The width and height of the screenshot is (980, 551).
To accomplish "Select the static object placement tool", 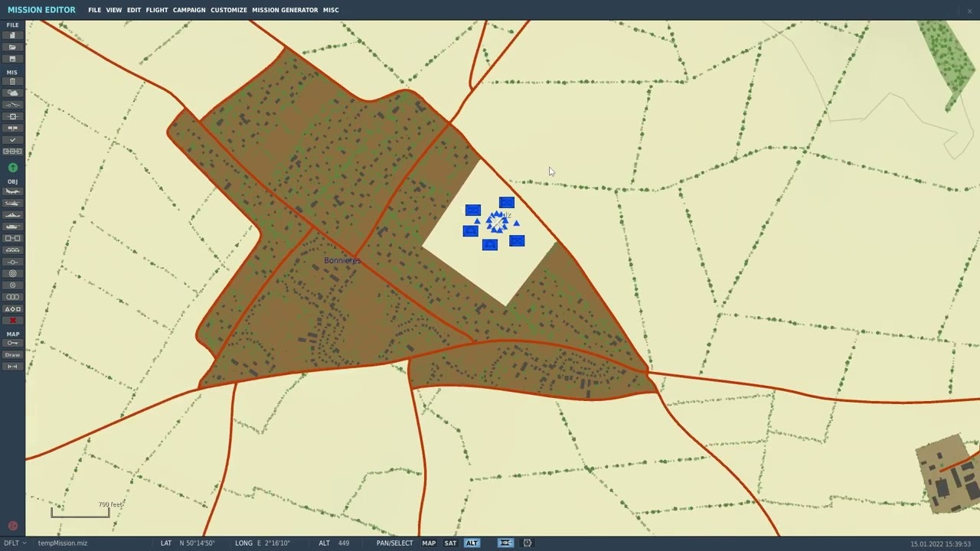I will [12, 238].
